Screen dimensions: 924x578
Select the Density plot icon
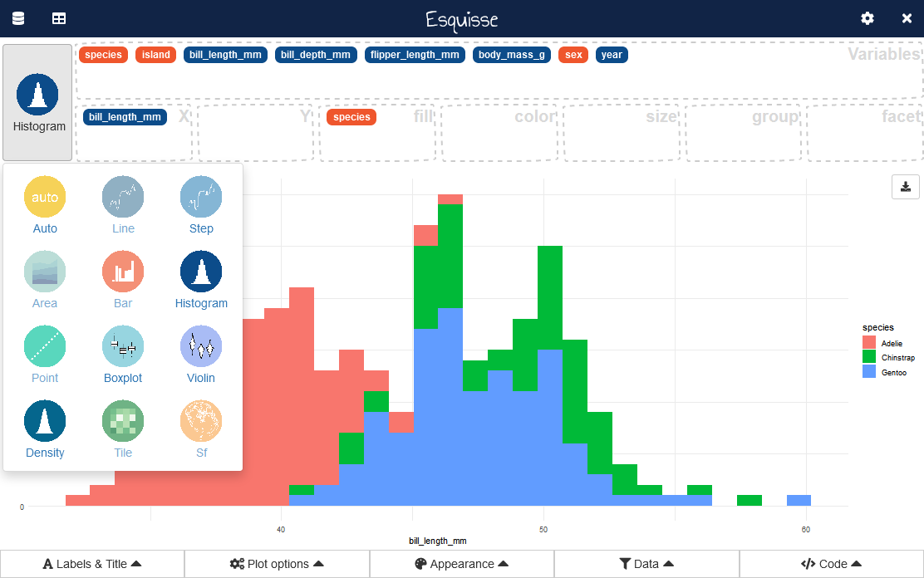click(45, 421)
